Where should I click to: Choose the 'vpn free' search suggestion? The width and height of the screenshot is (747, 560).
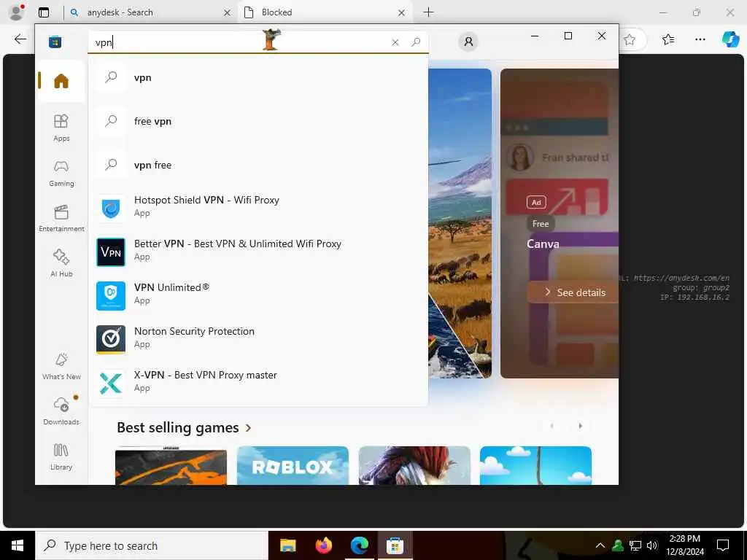tap(258, 165)
